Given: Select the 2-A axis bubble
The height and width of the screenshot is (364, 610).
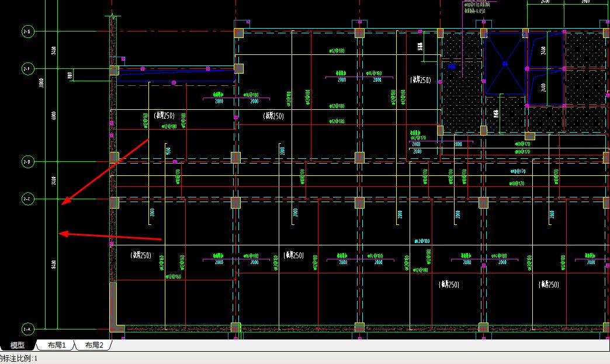Looking at the screenshot, I should [27, 329].
